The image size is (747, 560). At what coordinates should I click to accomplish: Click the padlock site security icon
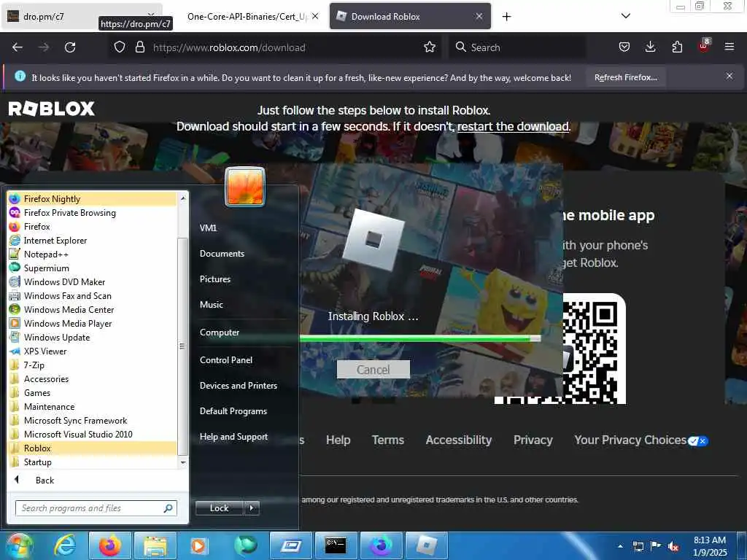(139, 47)
